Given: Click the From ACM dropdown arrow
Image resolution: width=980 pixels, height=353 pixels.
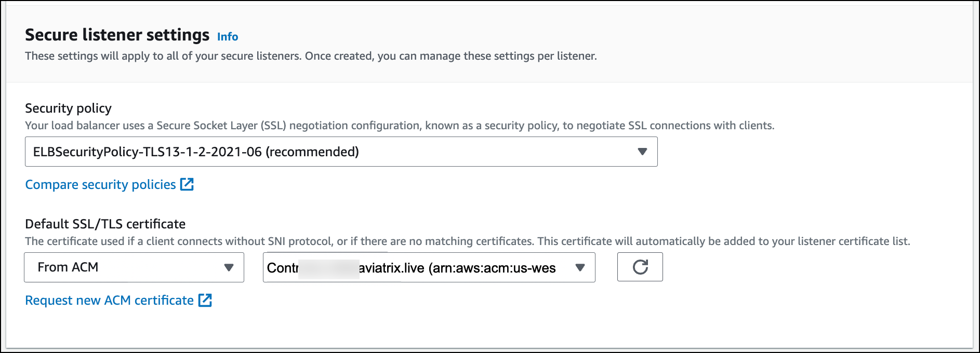Looking at the screenshot, I should coord(229,267).
